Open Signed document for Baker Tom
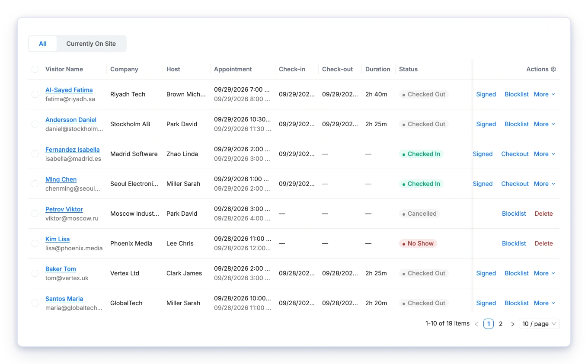The width and height of the screenshot is (588, 364). tap(486, 273)
